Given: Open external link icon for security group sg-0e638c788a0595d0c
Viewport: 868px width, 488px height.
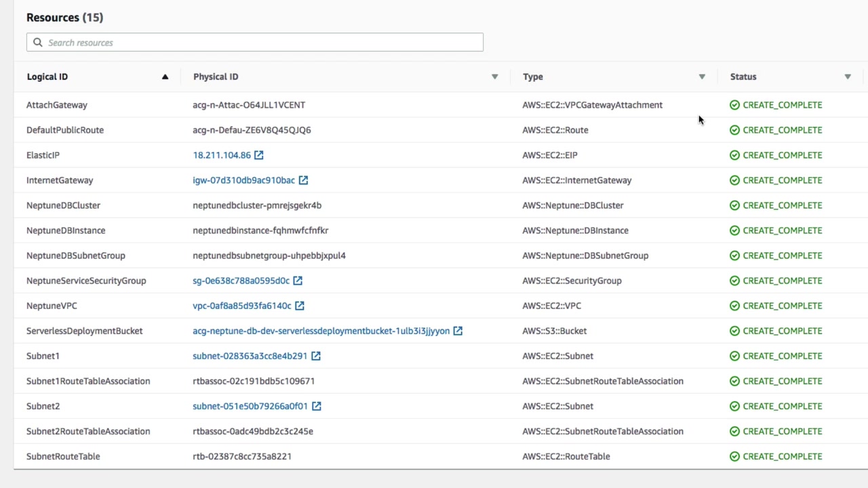Looking at the screenshot, I should [x=298, y=281].
